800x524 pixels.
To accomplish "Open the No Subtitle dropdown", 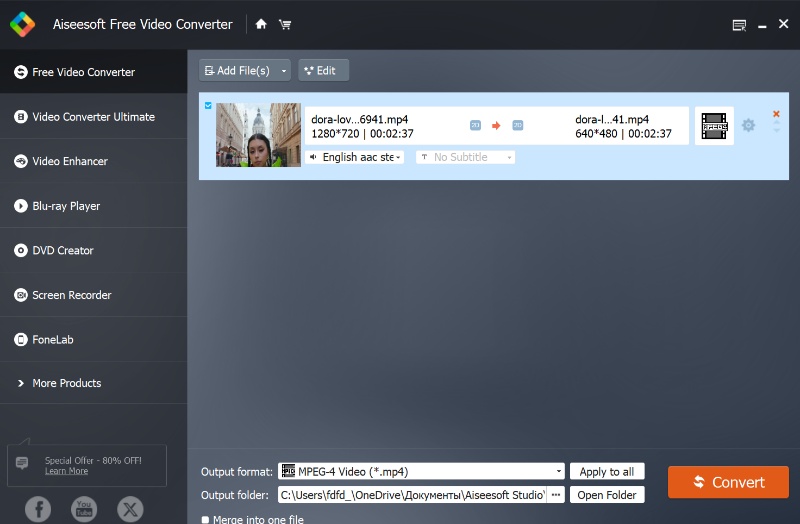I will (466, 157).
